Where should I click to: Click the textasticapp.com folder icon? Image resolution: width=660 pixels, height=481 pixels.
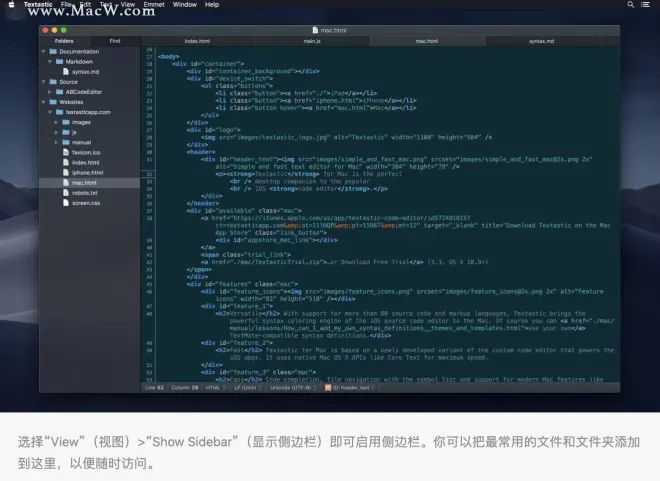[x=59, y=112]
